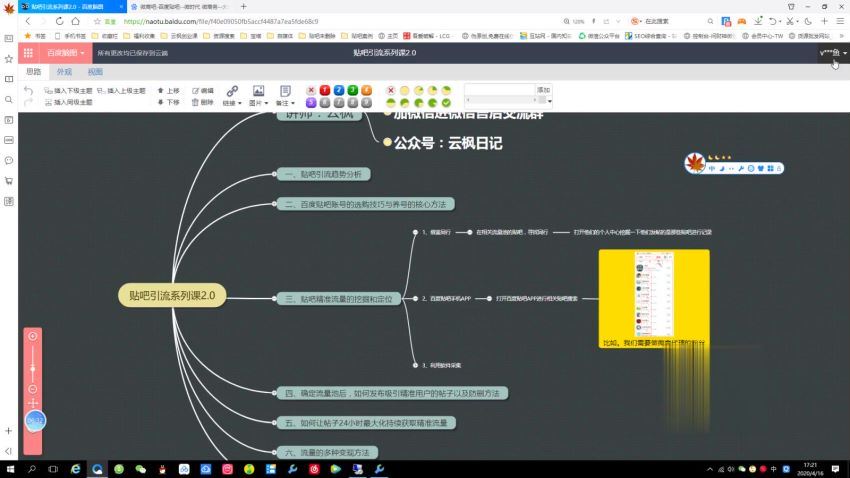Switch to the second browser tab
The image size is (850, 478).
[x=180, y=7]
